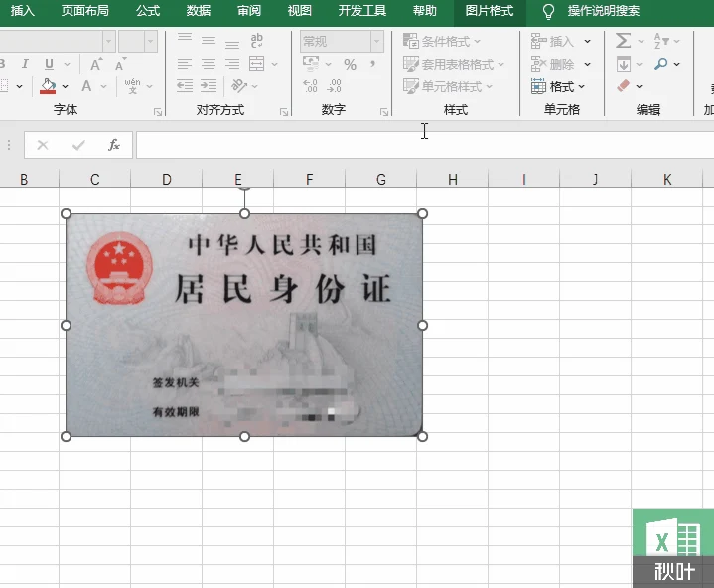Decrease decimal places
714x588 pixels.
[334, 86]
